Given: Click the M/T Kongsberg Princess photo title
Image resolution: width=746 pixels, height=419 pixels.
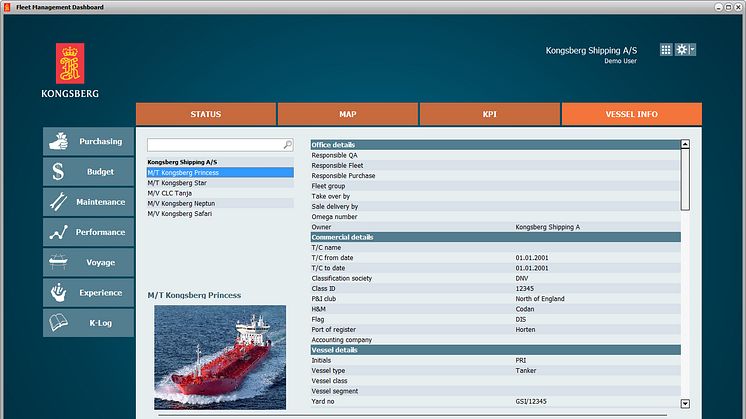Looking at the screenshot, I should (194, 295).
